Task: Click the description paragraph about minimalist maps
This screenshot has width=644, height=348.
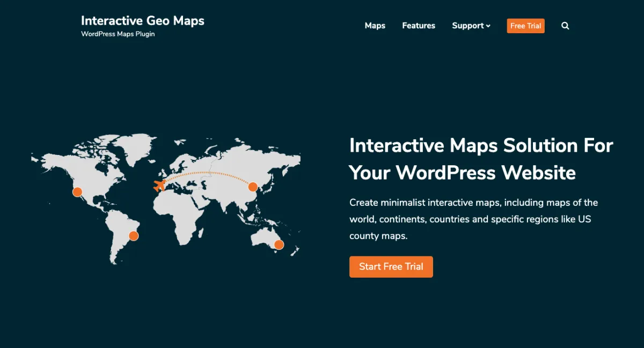Action: [472, 219]
